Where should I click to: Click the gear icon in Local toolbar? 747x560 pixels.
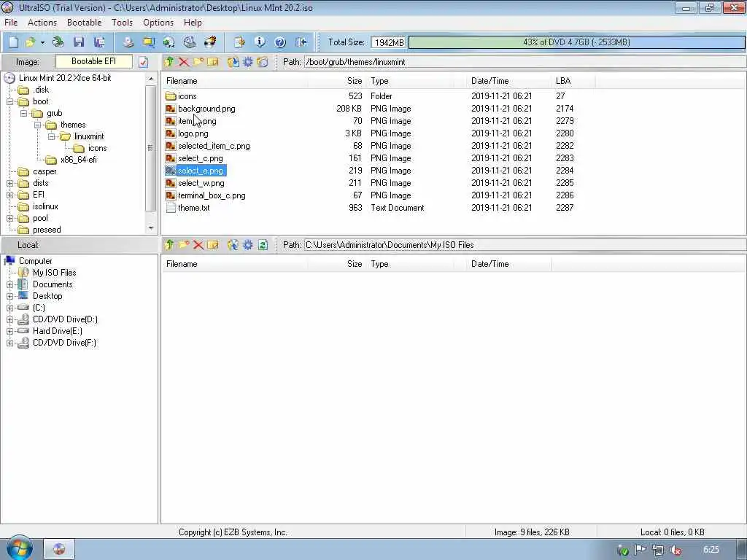pos(248,245)
